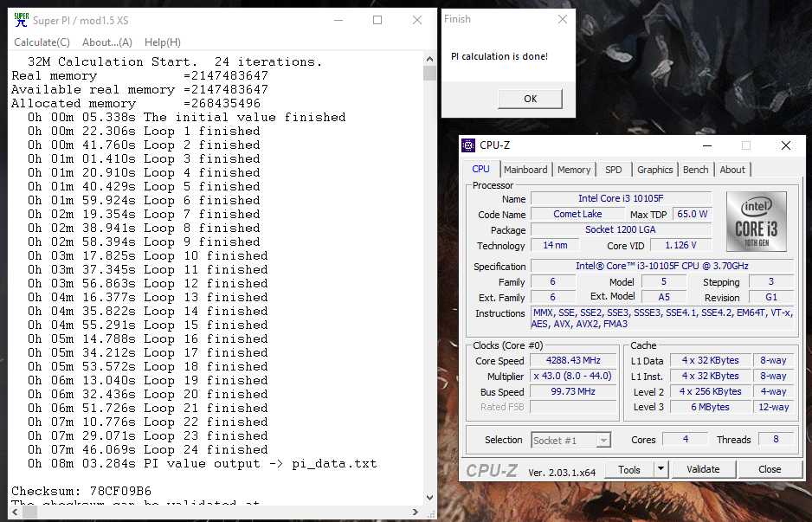The image size is (812, 522).
Task: Click the Code Name field 'Comet Lake'
Action: (577, 214)
